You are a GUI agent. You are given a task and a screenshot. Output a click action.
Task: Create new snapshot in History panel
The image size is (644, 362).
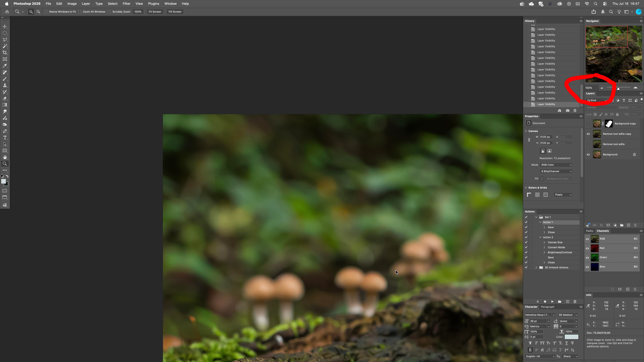tap(568, 111)
